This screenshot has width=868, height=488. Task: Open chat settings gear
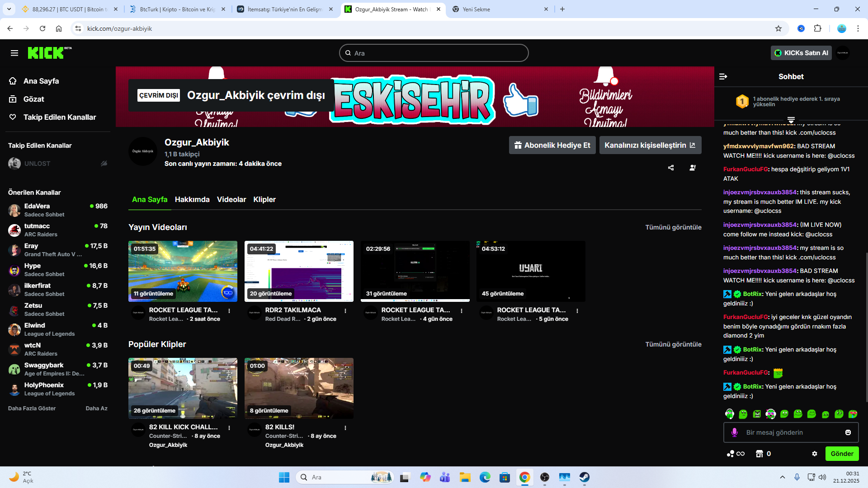(x=815, y=454)
